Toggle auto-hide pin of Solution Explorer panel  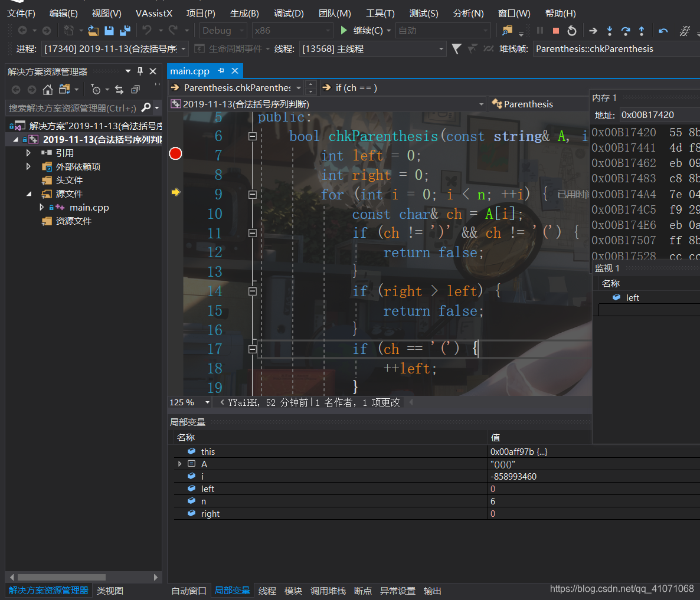(140, 71)
